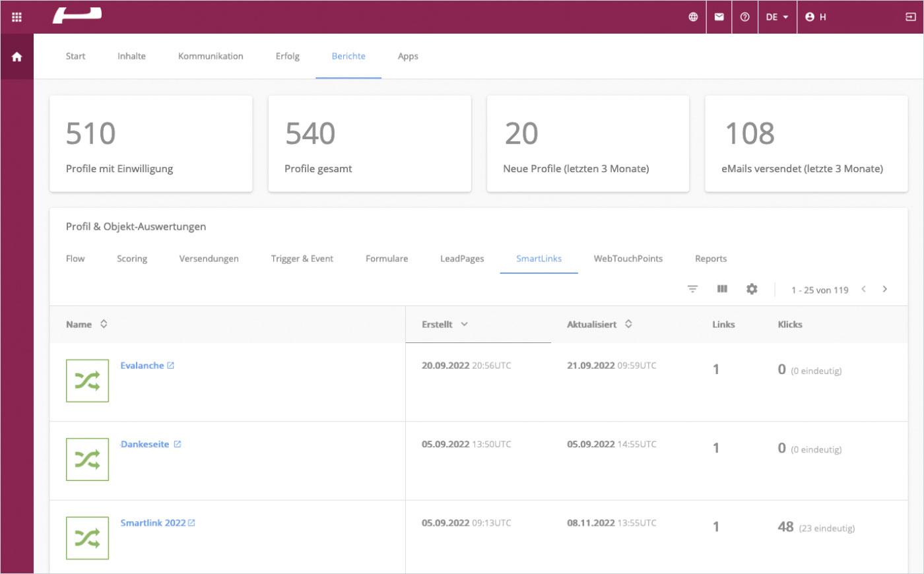The width and height of the screenshot is (924, 574).
Task: Click the globe icon in header
Action: (693, 17)
